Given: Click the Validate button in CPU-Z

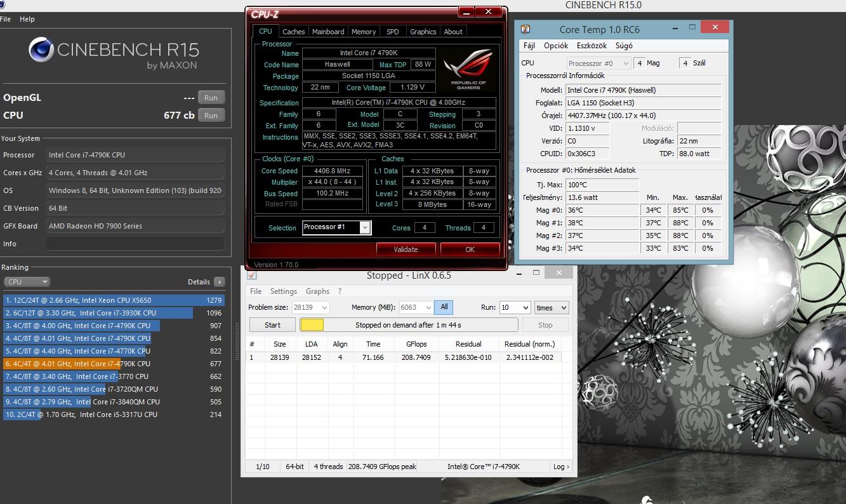Looking at the screenshot, I should coord(406,249).
